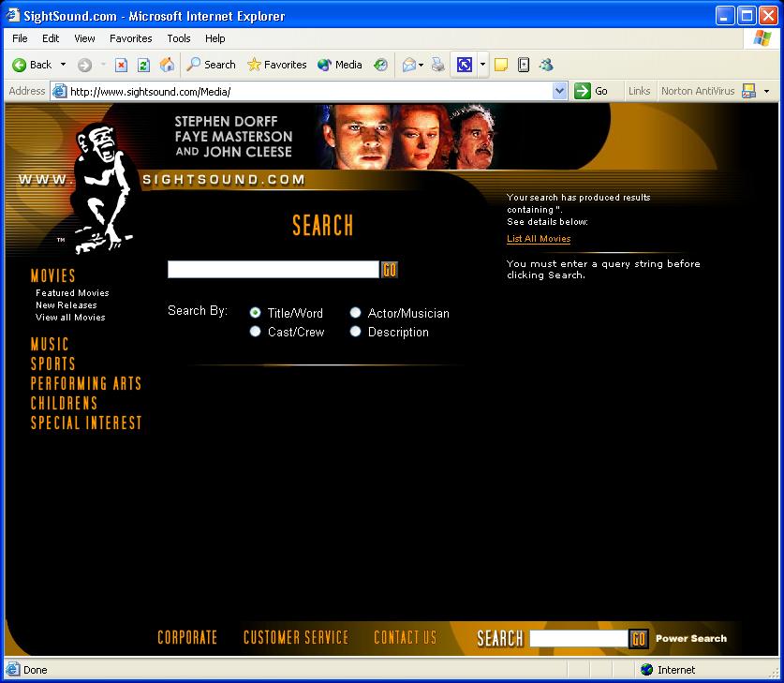Open the List All Movies link
784x683 pixels.
pyautogui.click(x=539, y=239)
